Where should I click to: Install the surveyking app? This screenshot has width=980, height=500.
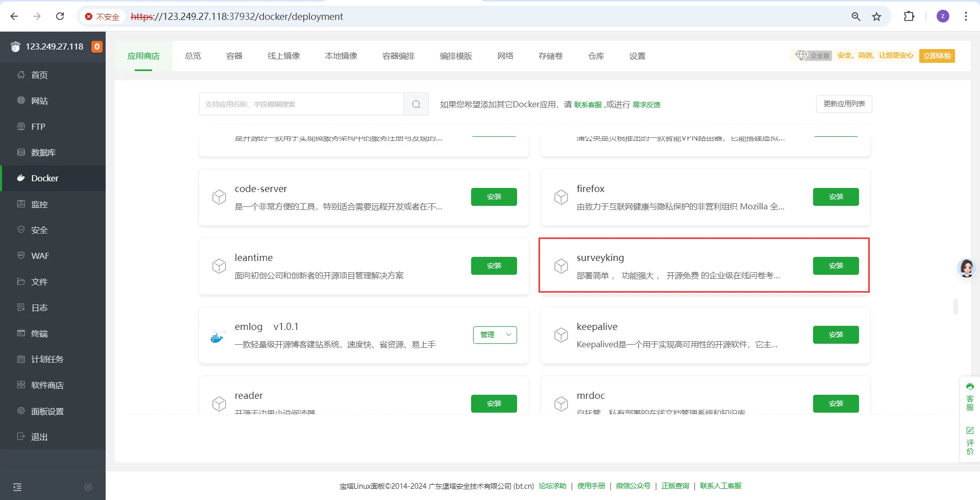point(836,266)
